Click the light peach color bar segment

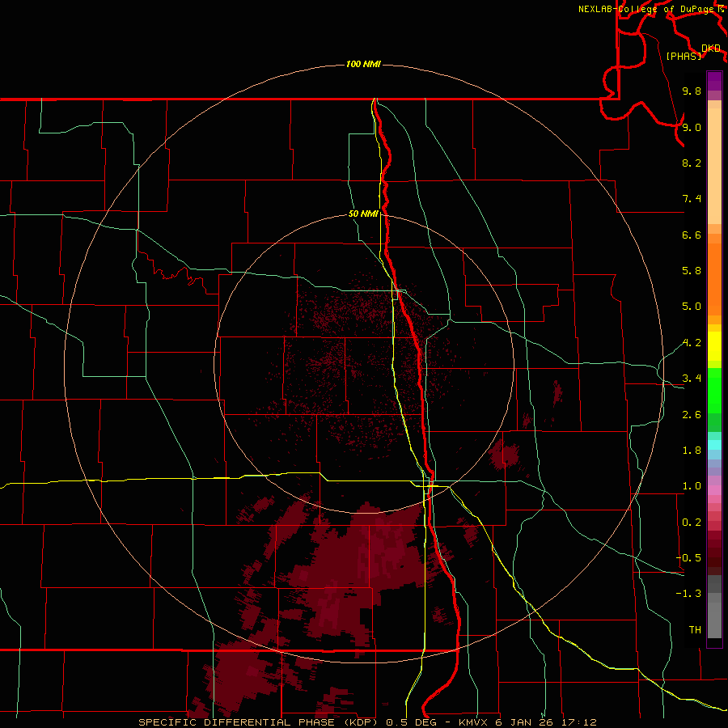714,166
